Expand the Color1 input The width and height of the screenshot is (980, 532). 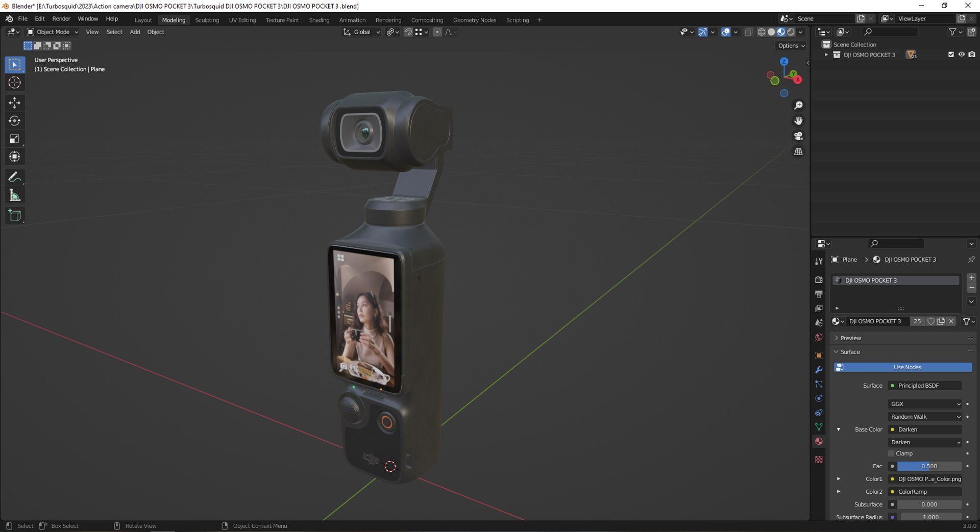click(x=839, y=479)
